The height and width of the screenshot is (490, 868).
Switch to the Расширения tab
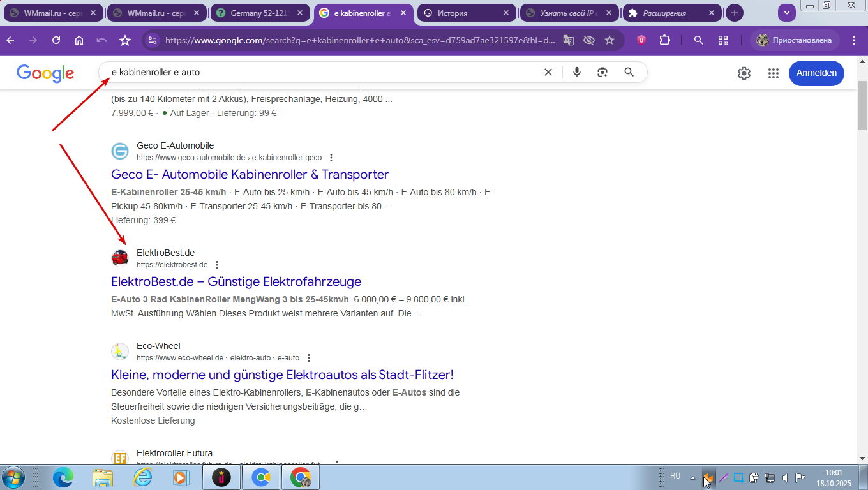click(673, 13)
